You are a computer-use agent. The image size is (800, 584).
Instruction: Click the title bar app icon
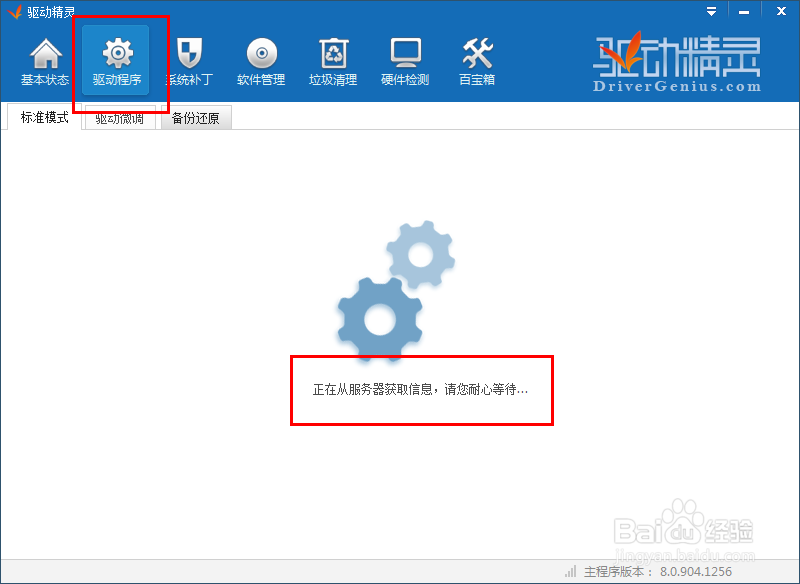pyautogui.click(x=13, y=12)
